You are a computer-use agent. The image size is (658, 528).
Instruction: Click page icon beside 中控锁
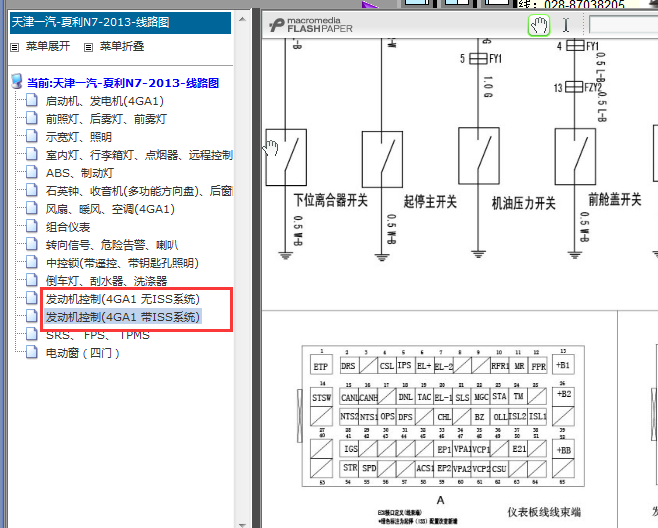pos(32,262)
